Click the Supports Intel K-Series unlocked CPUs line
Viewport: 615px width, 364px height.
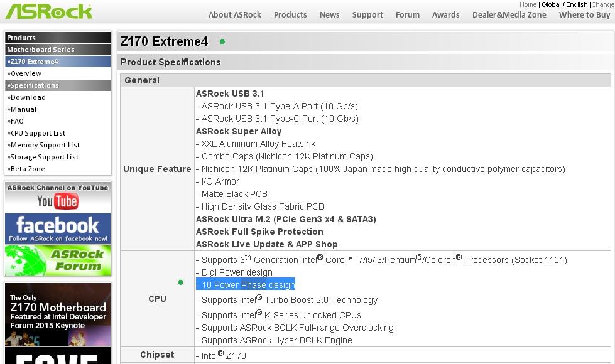point(278,314)
